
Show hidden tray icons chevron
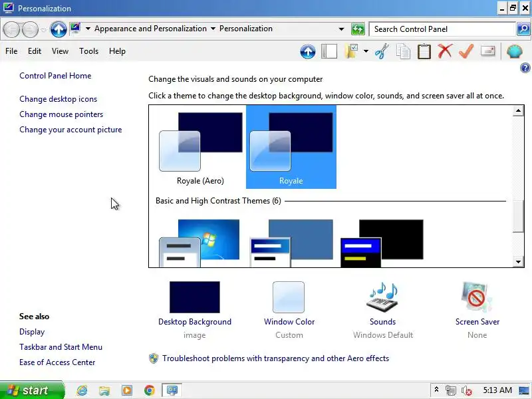pyautogui.click(x=436, y=390)
